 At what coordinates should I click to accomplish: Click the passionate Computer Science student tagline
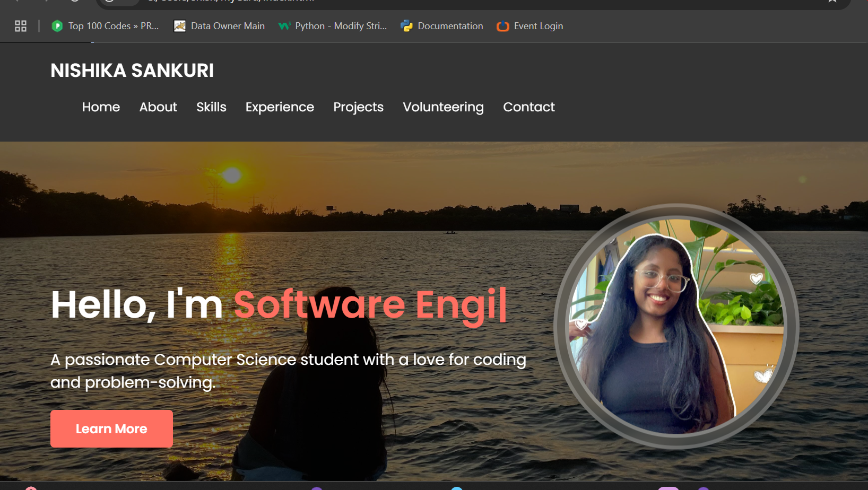pos(288,371)
